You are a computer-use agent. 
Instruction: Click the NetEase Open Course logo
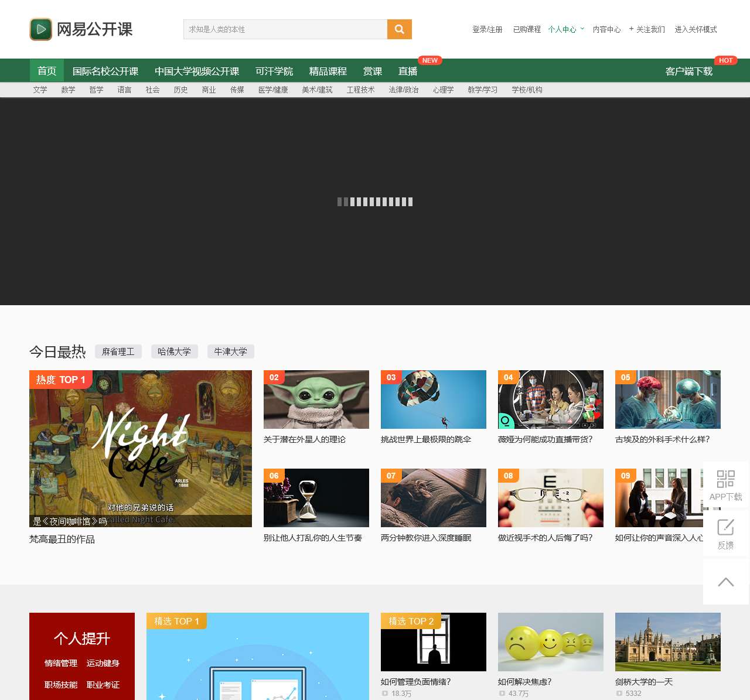[81, 29]
